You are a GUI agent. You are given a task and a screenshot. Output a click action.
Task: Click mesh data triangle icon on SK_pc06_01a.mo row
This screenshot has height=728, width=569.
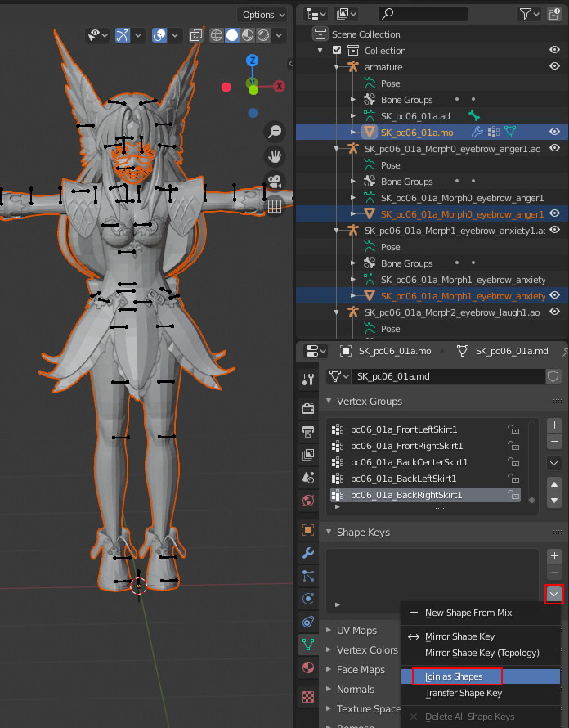click(509, 132)
